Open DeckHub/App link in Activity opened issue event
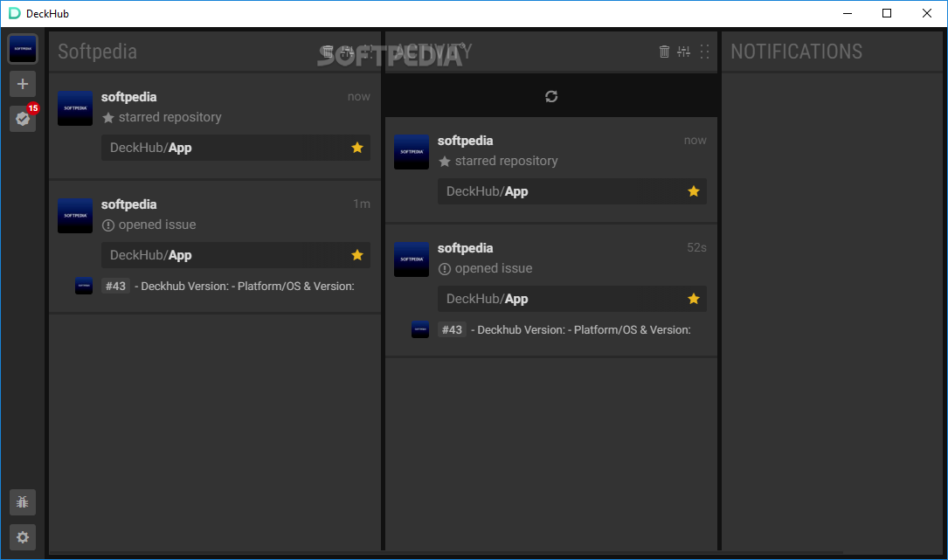The image size is (948, 560). [x=487, y=299]
